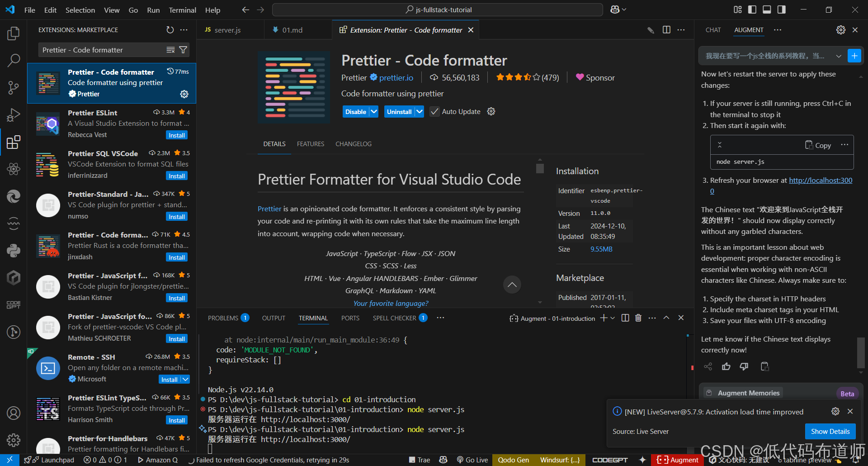This screenshot has width=868, height=466.
Task: Open Uninstall button dropdown arrow
Action: [419, 112]
